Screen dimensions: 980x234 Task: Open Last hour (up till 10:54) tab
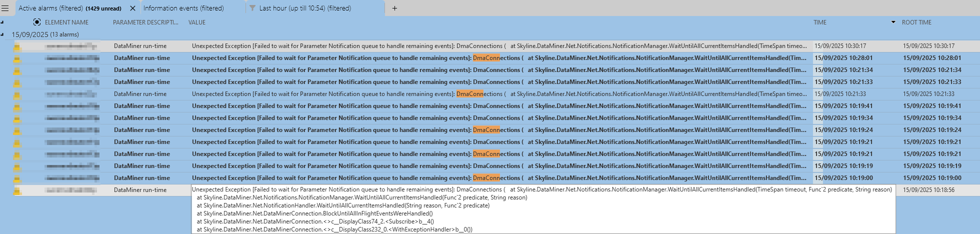click(x=305, y=8)
